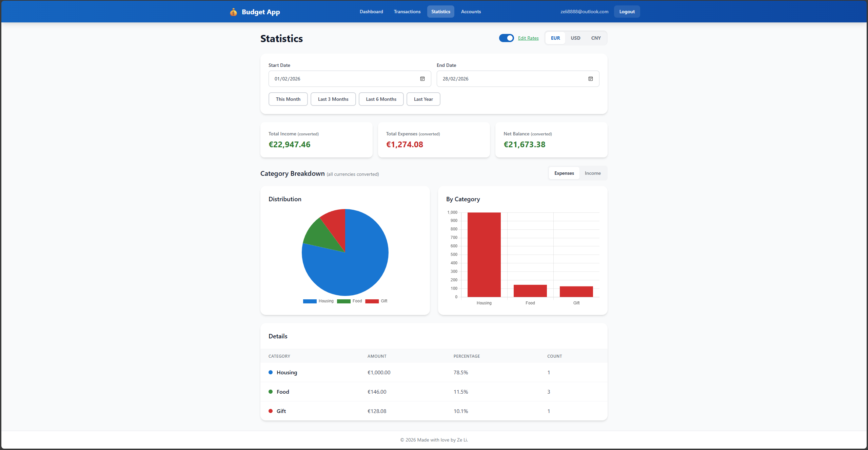Click the red Gift dot in Details

pyautogui.click(x=271, y=411)
